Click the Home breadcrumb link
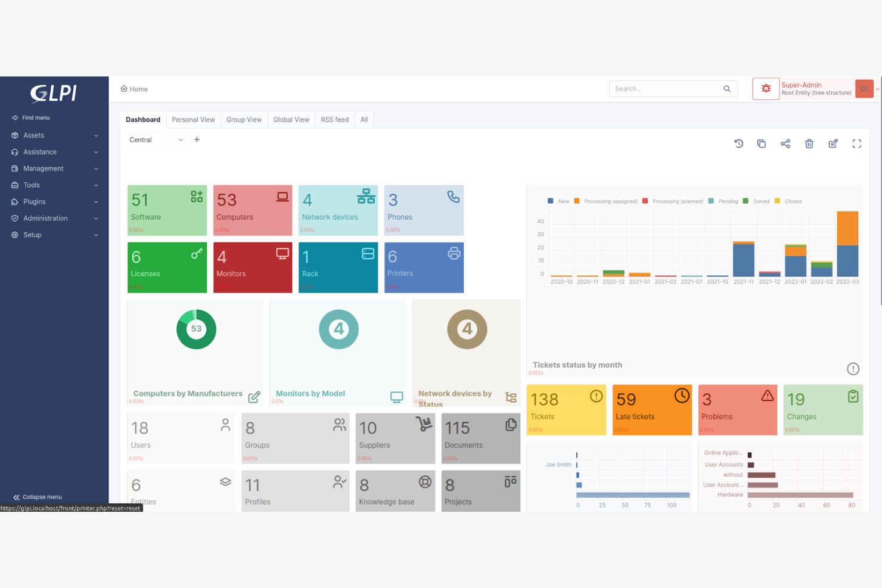The height and width of the screenshot is (588, 882). pos(133,89)
